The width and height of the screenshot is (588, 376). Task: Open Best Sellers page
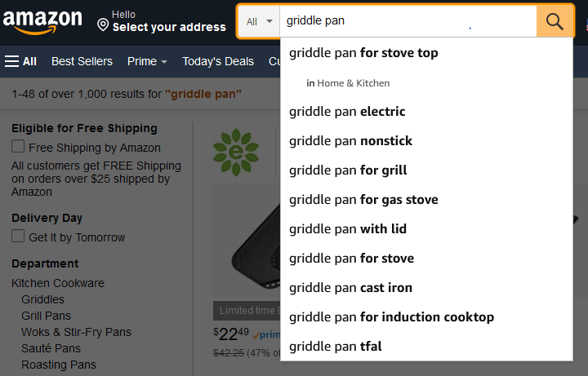[x=82, y=61]
